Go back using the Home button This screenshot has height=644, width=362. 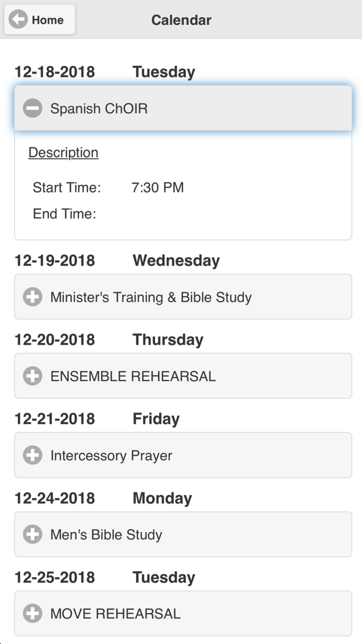click(39, 20)
